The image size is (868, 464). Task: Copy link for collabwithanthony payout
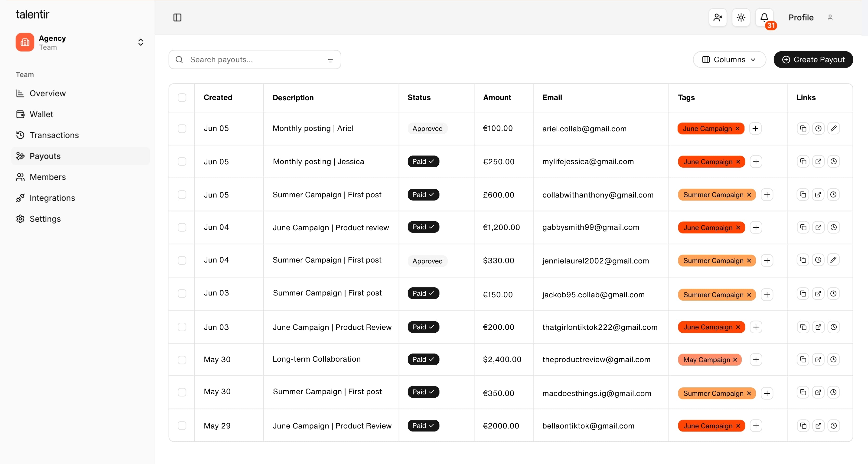coord(803,195)
